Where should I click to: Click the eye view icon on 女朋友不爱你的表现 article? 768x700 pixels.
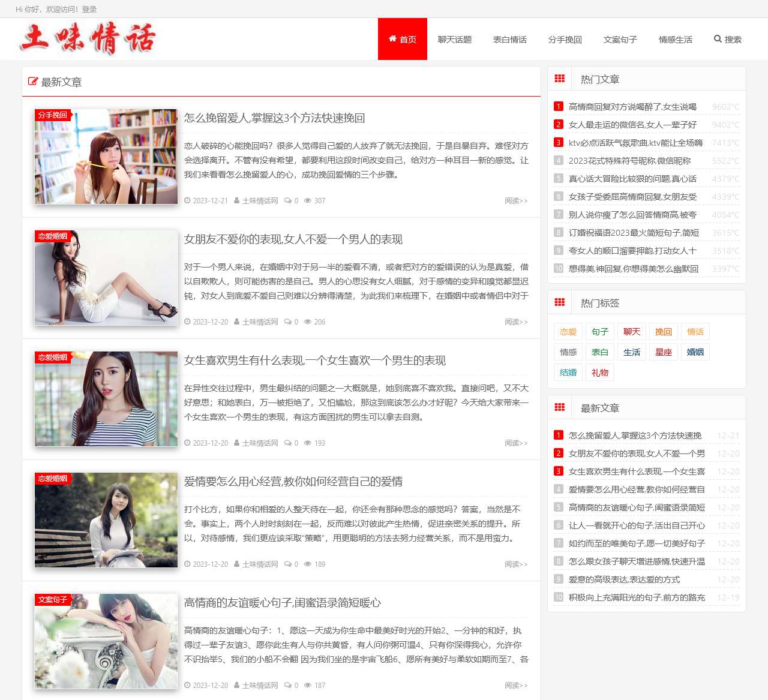pyautogui.click(x=307, y=322)
